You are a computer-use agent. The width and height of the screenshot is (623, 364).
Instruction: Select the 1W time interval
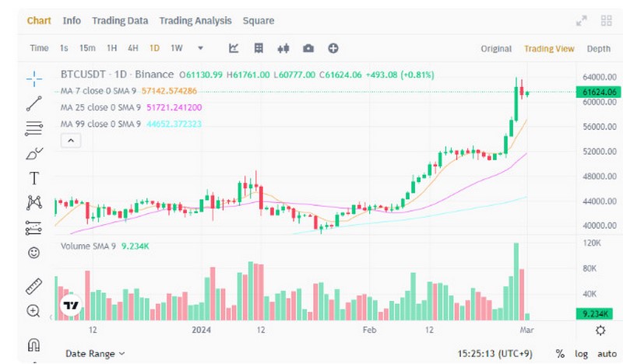coord(177,48)
